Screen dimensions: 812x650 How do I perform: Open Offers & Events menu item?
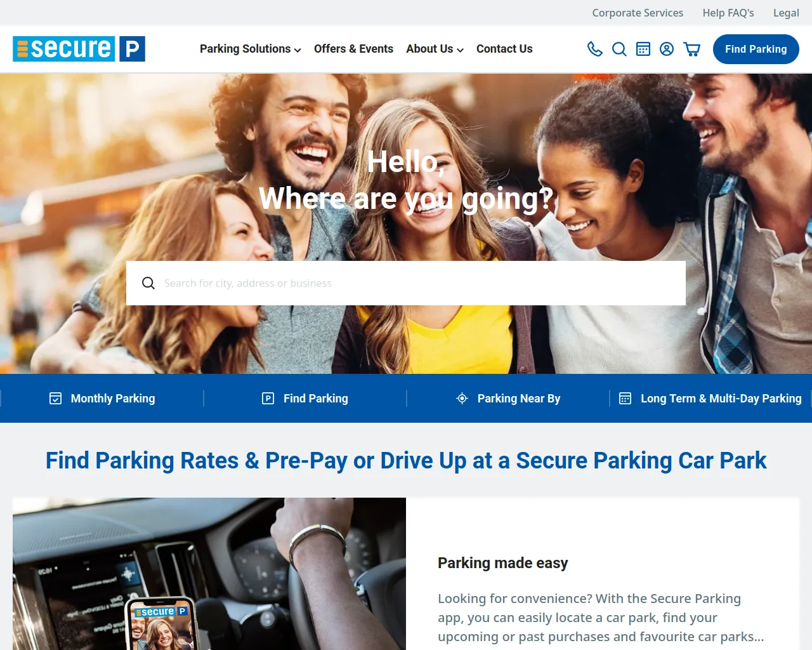353,49
